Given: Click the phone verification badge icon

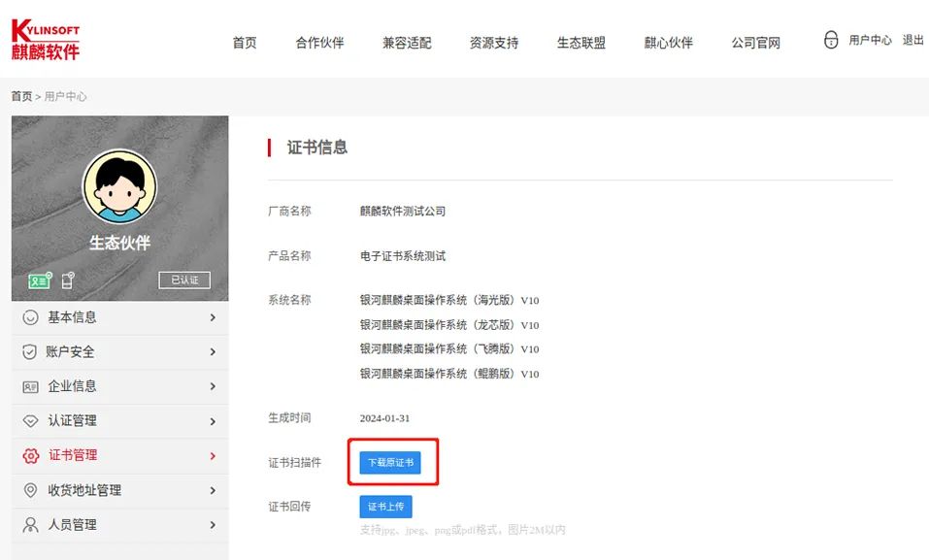Looking at the screenshot, I should coord(68,280).
